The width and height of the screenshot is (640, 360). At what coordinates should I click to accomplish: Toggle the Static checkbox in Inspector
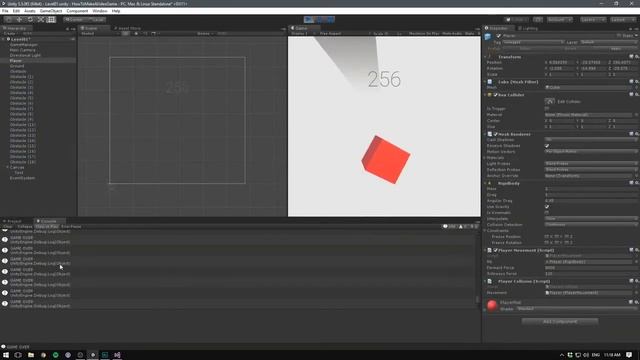[x=620, y=36]
